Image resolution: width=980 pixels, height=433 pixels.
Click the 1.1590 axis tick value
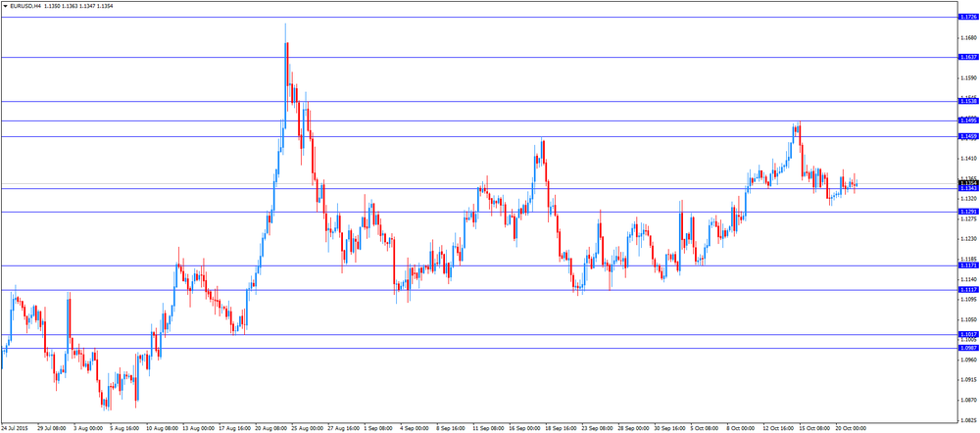[x=967, y=78]
